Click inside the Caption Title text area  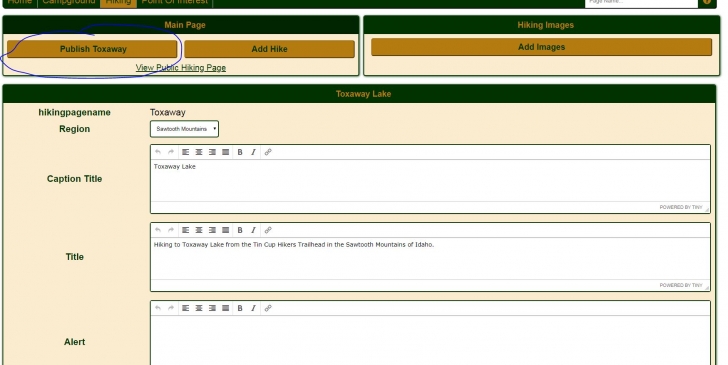(430, 180)
